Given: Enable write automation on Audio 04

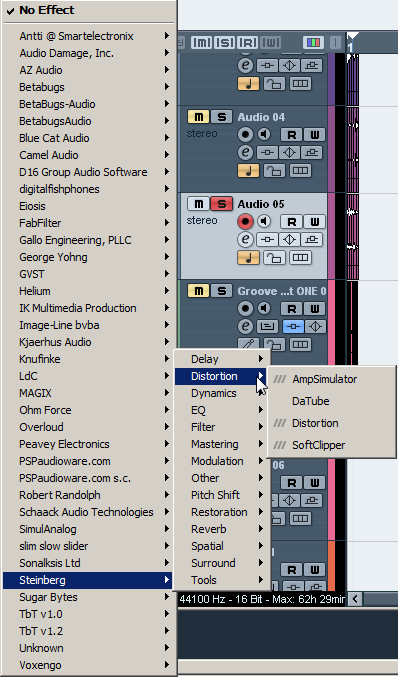Looking at the screenshot, I should pos(315,135).
